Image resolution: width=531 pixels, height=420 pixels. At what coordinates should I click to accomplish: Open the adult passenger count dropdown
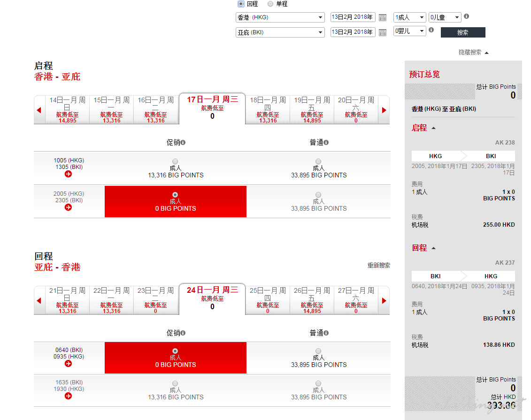pos(410,17)
